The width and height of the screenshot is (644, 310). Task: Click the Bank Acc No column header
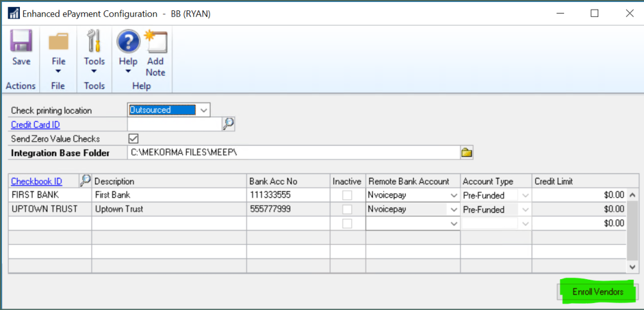pyautogui.click(x=289, y=181)
